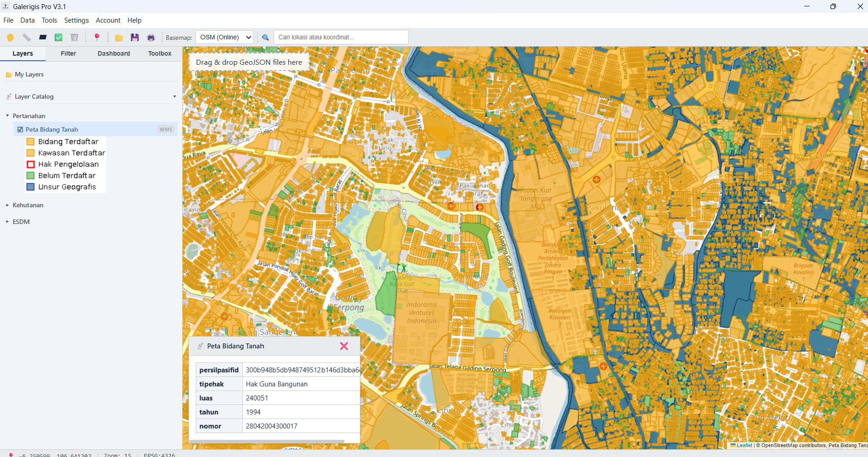The height and width of the screenshot is (457, 868).
Task: Collapse the Pertanahan category
Action: (8, 116)
